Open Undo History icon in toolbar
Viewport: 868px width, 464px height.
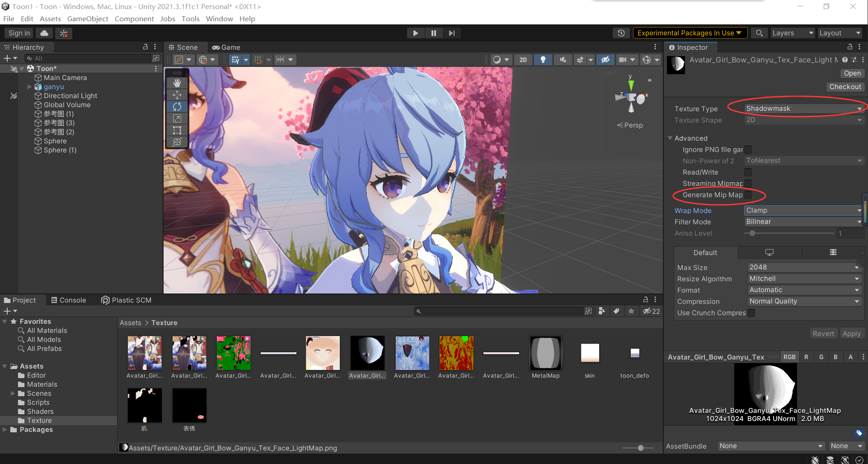coord(621,33)
